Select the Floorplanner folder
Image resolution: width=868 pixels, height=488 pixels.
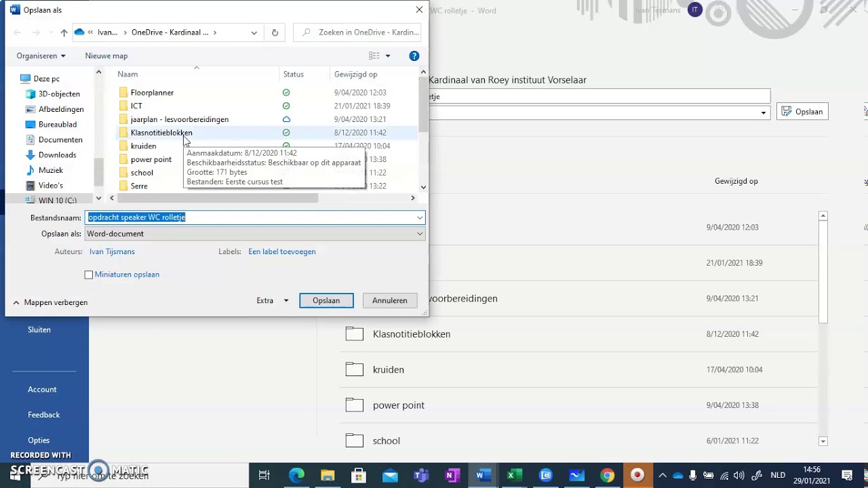pos(152,92)
